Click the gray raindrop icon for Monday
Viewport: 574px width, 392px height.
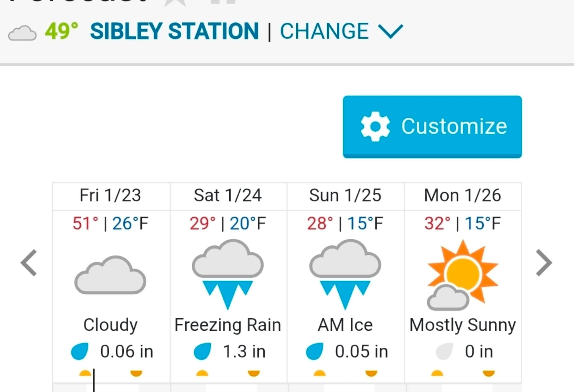coord(444,351)
